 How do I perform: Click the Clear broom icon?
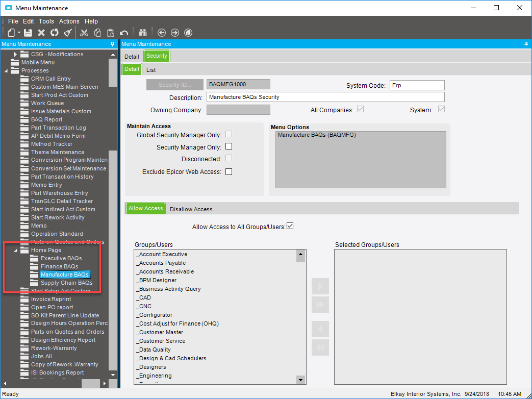[x=68, y=33]
